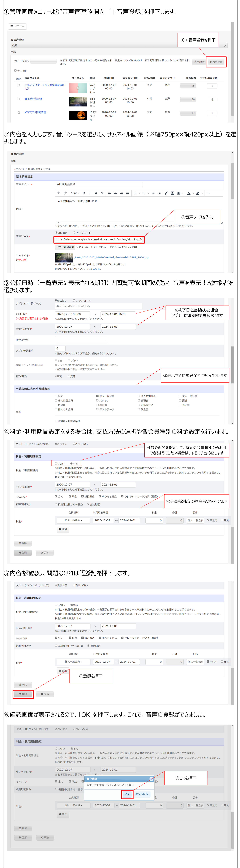Insert a numbered list in the editor
240x868 pixels.
144,193
